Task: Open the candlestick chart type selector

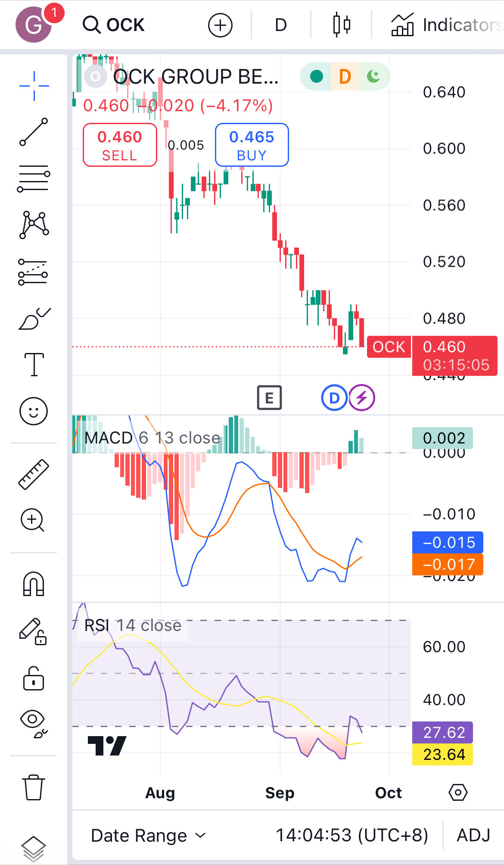Action: point(342,25)
